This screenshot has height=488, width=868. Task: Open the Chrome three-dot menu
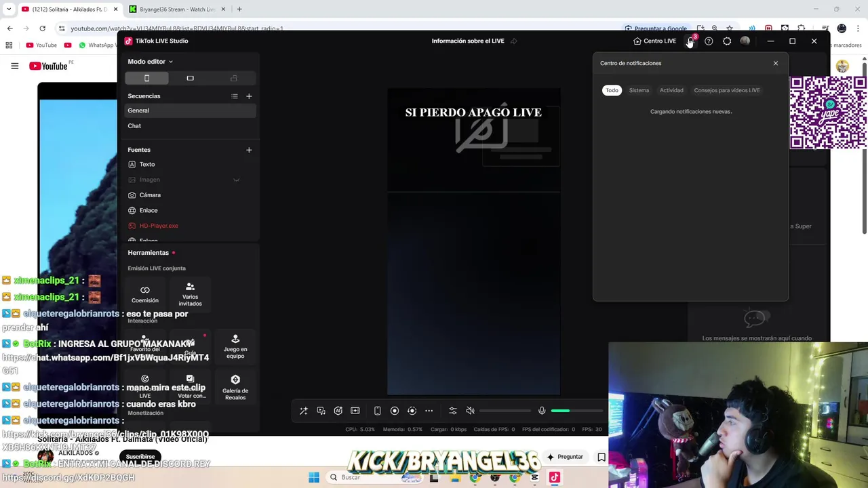coord(859,28)
